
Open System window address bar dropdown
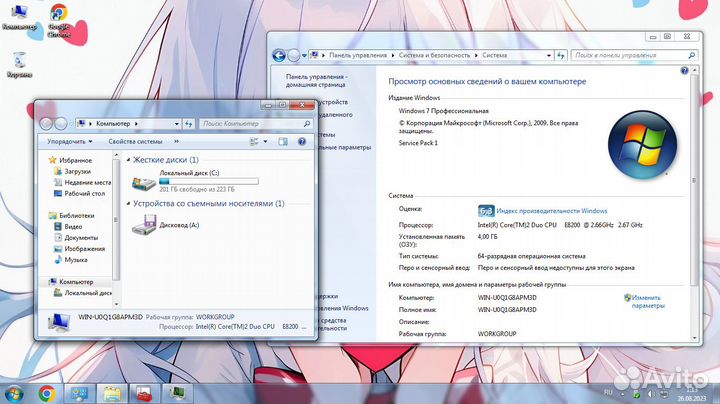[x=549, y=55]
